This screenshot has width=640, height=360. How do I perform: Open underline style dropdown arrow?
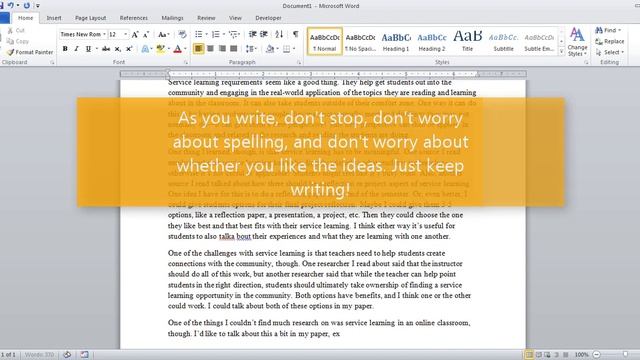[96, 49]
